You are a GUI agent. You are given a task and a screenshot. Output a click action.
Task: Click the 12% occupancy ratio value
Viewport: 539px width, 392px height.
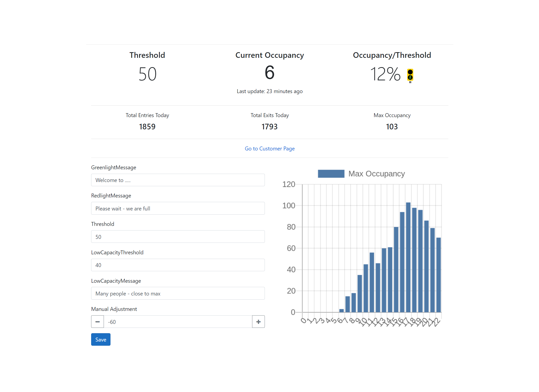tap(385, 74)
